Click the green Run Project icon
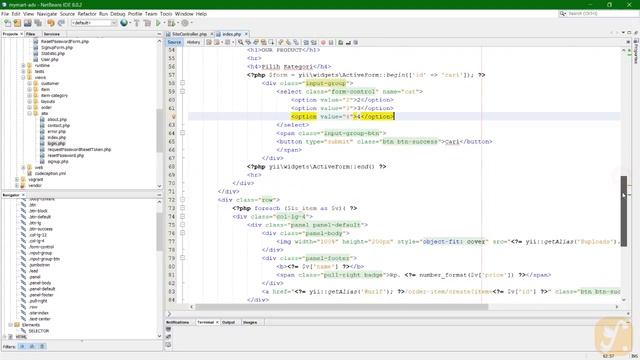 click(158, 23)
